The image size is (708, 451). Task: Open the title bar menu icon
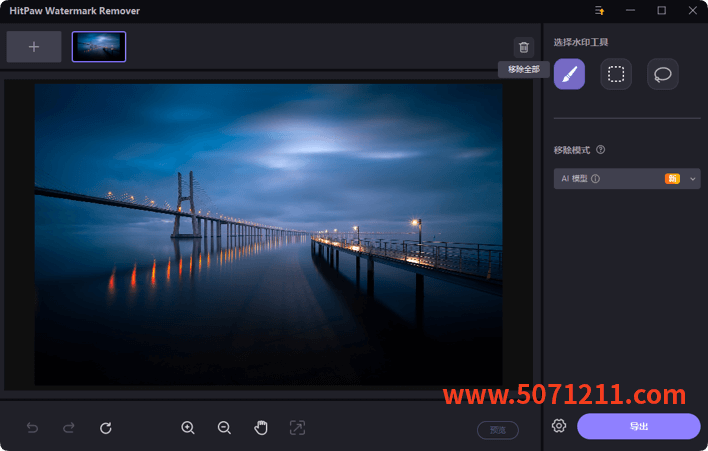(600, 11)
